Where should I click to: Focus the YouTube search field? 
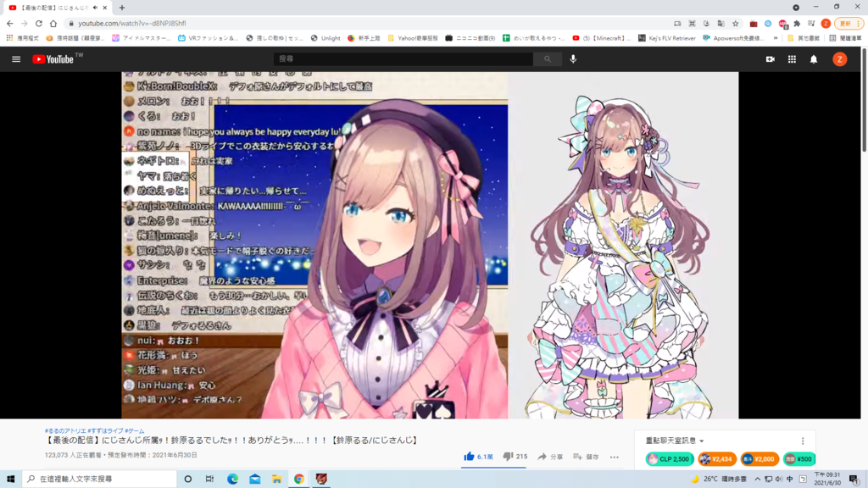pos(403,58)
